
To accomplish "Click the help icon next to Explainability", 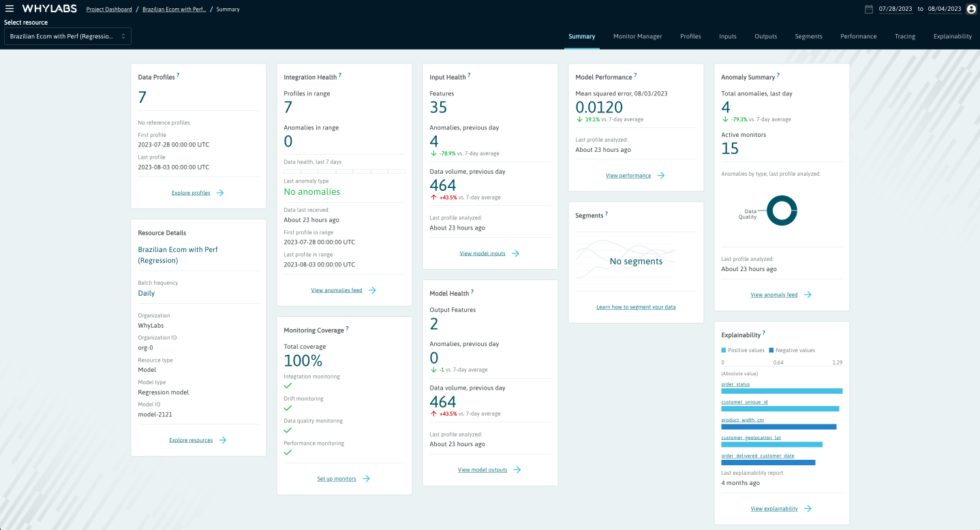I will click(x=764, y=333).
